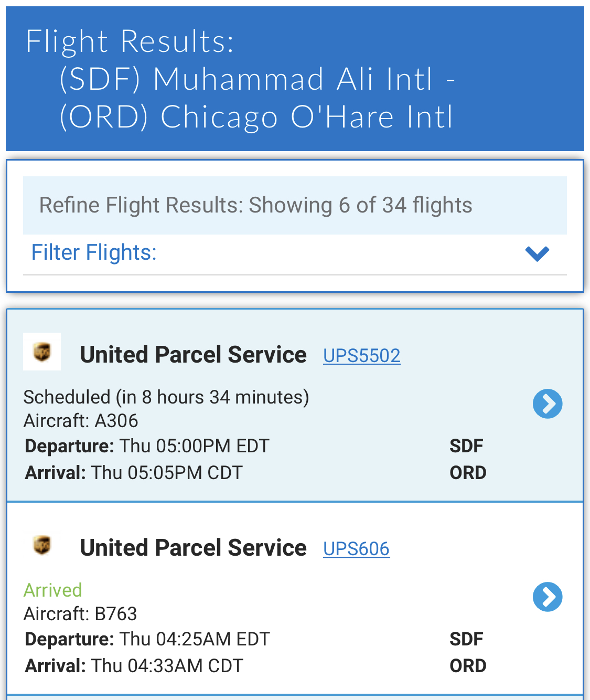Click UPS logo next to flight UPS5502
This screenshot has height=700, width=590.
[42, 352]
